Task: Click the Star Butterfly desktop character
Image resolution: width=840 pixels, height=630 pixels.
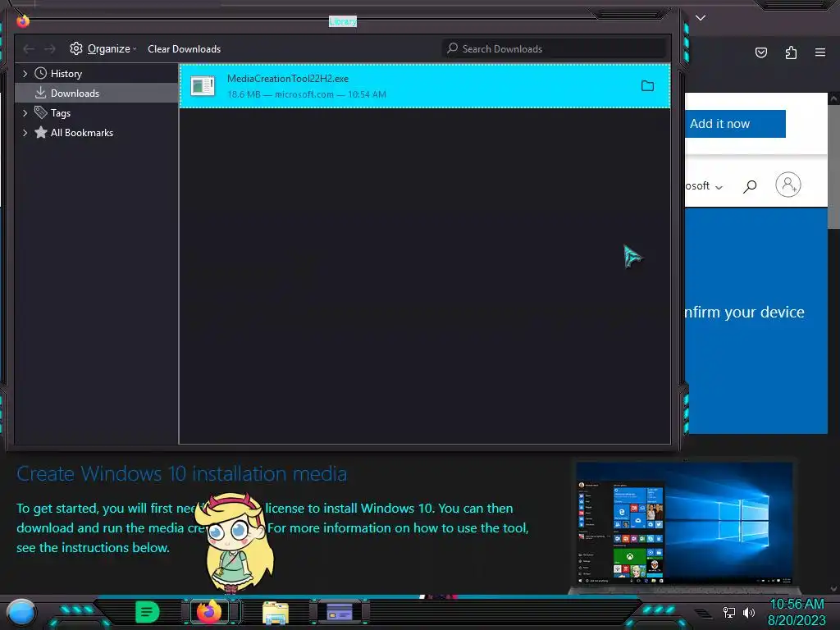Action: point(235,541)
